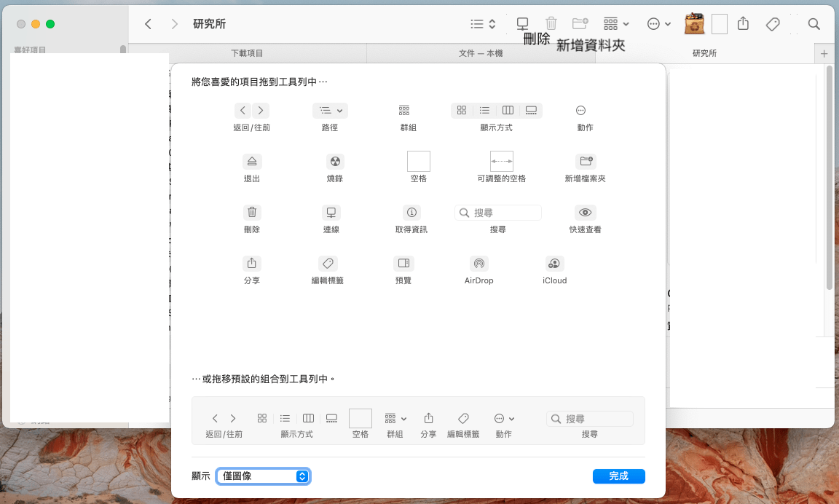The image size is (839, 504).
Task: Select the 刪除 trash item in palette
Action: click(251, 219)
